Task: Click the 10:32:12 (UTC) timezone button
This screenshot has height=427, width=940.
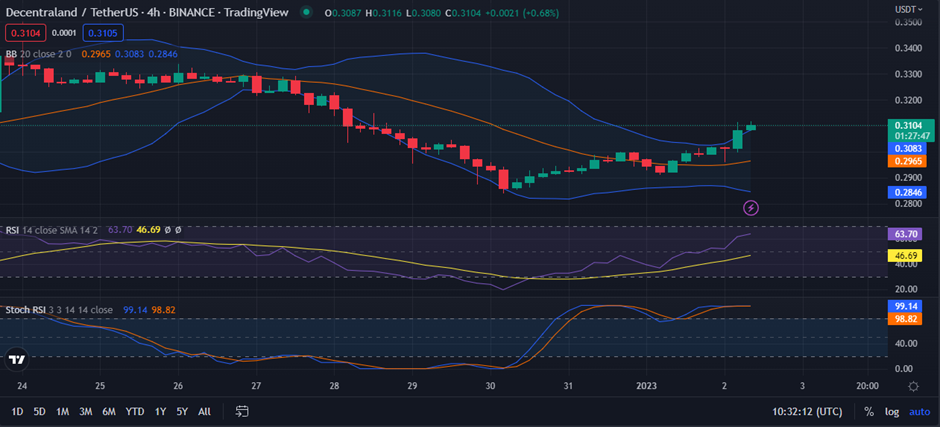Action: click(x=807, y=411)
